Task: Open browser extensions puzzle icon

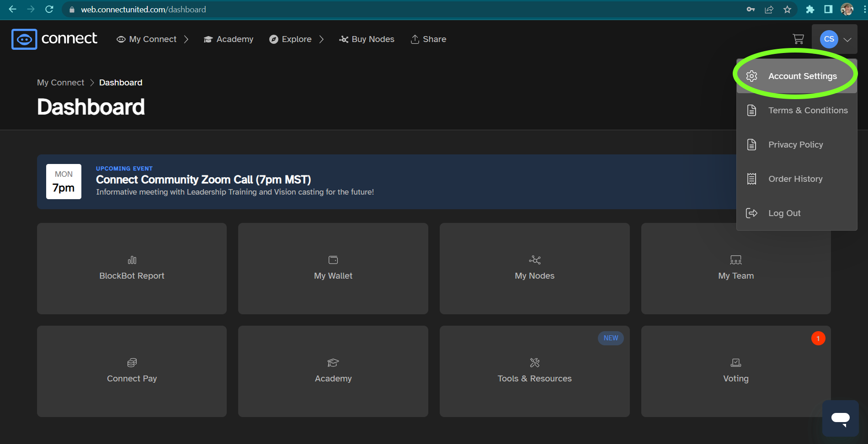Action: point(810,10)
